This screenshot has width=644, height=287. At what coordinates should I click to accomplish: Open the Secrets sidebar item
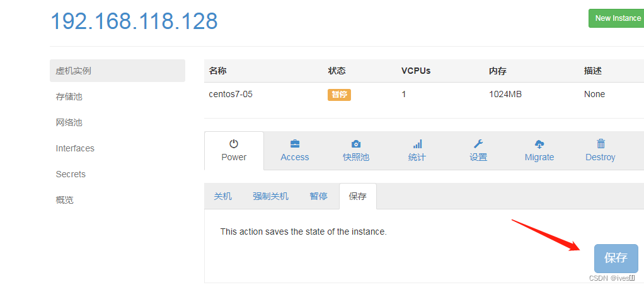click(x=71, y=174)
